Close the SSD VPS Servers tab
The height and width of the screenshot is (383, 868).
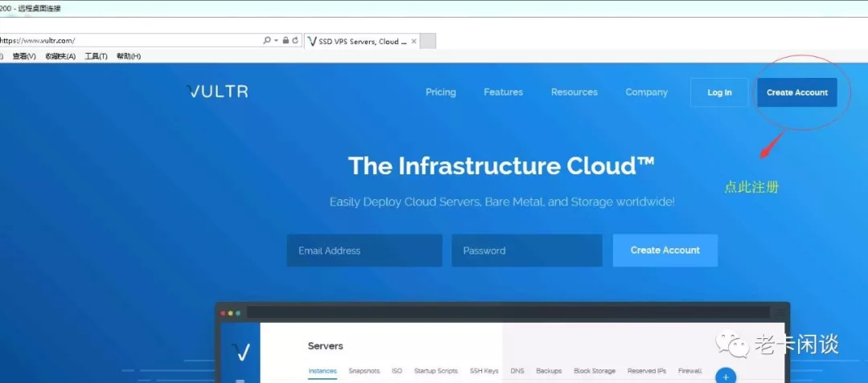(x=414, y=42)
